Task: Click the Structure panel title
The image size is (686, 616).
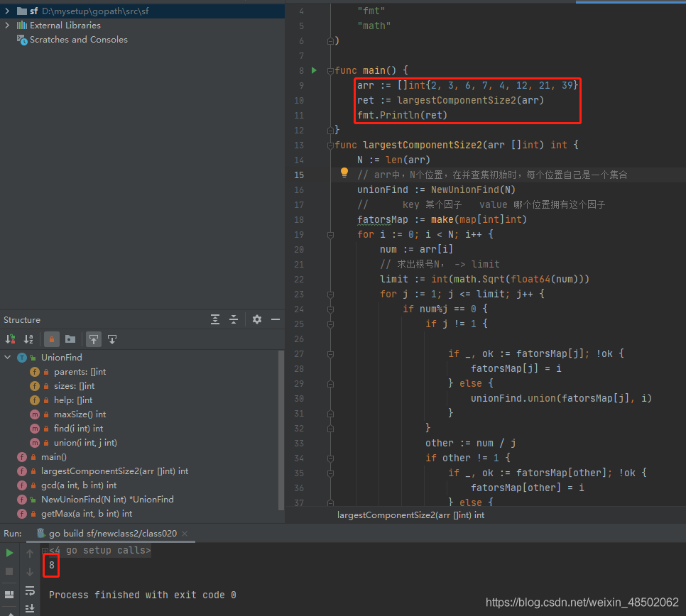Action: (22, 320)
